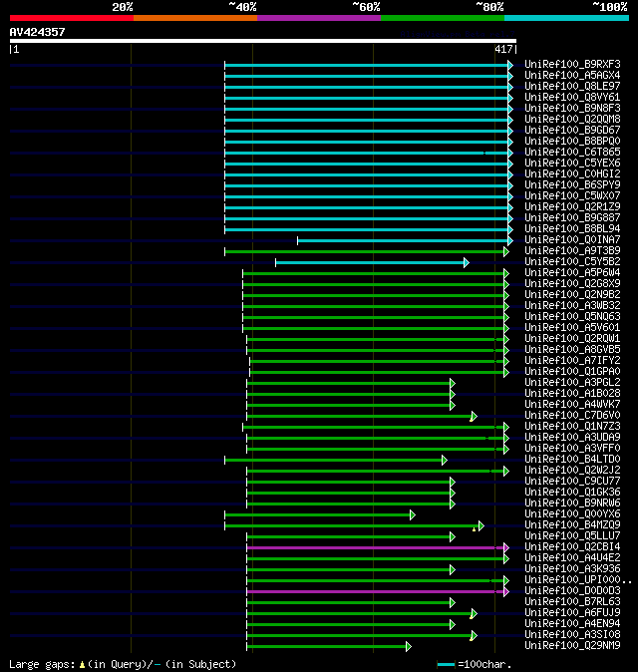Viewport: 638px width, 672px height.
Task: Click the 'Large gaps' legend text
Action: (x=42, y=664)
